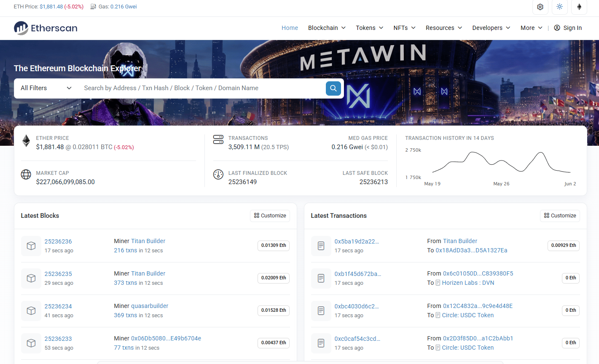Screen dimensions: 599x364
Task: Click the cube icon for block 25236234
Action: 31,310
